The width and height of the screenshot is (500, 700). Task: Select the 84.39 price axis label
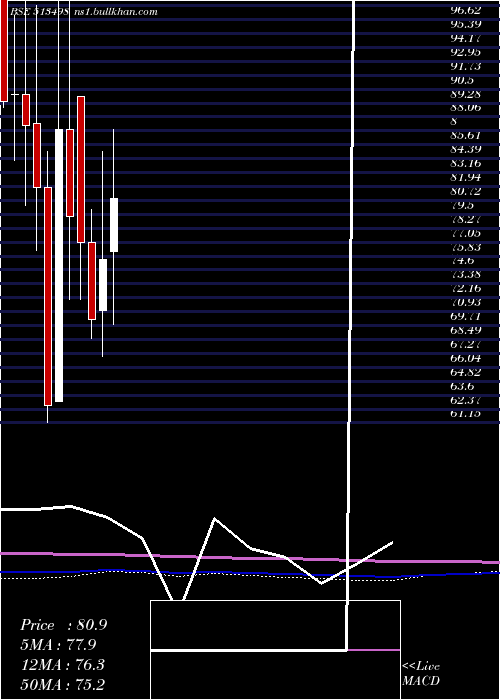[466, 149]
